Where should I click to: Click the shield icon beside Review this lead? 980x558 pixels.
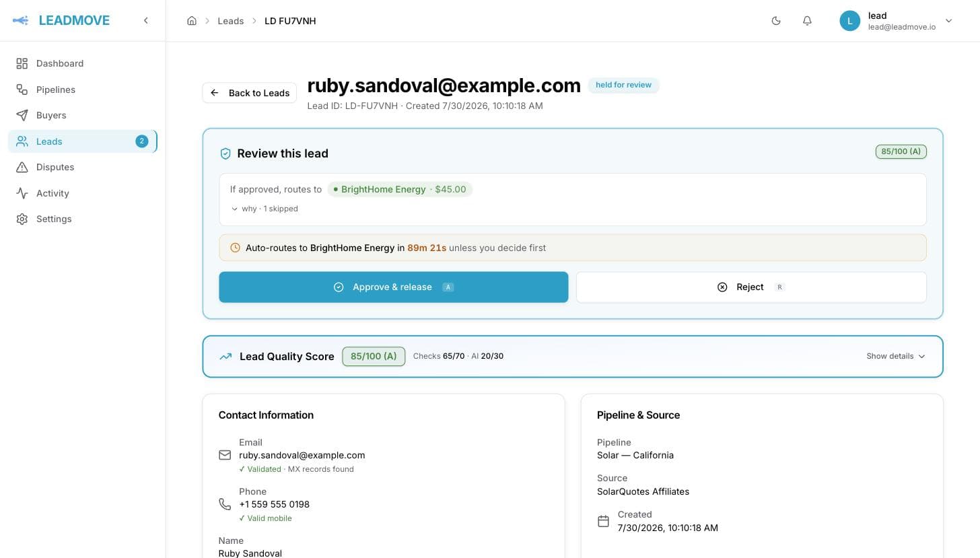click(225, 153)
